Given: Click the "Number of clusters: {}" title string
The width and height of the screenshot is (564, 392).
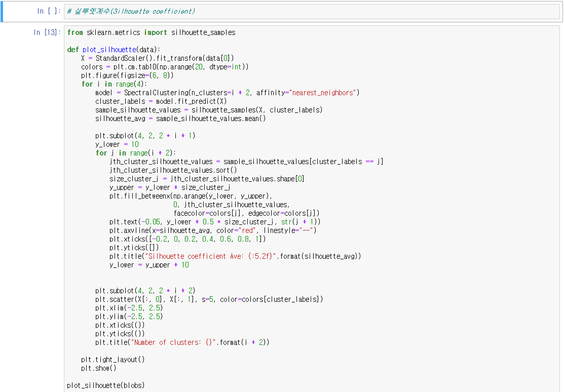Looking at the screenshot, I should [x=174, y=343].
